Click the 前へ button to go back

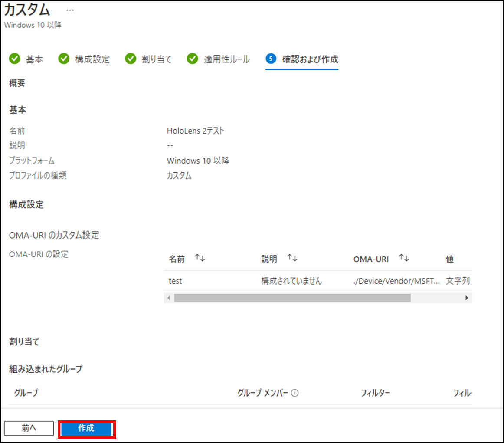(x=29, y=428)
